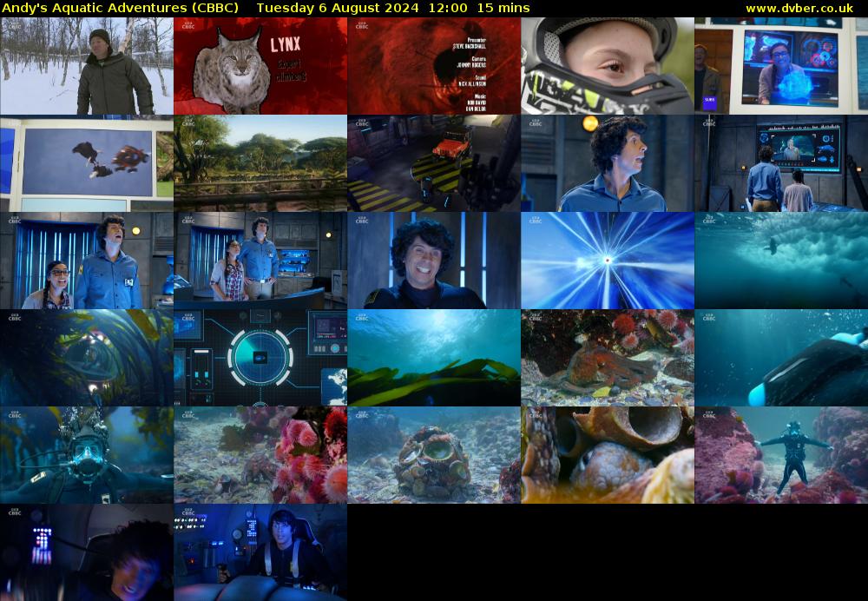Open dark cockpit thumbnail with glowing panel

click(87, 552)
